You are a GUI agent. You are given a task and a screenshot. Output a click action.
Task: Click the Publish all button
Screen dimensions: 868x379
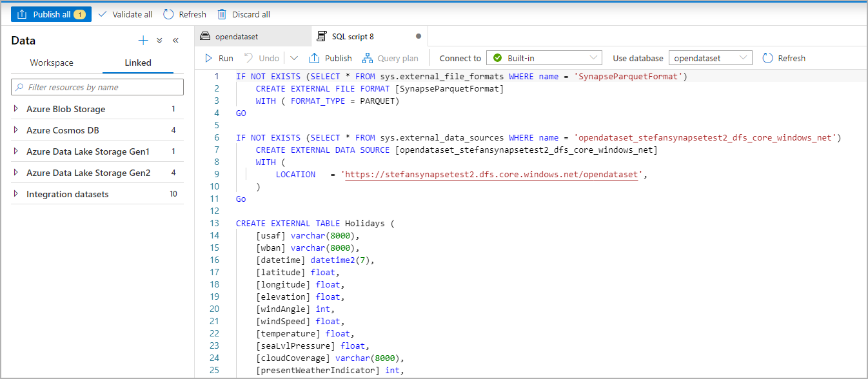[x=51, y=14]
